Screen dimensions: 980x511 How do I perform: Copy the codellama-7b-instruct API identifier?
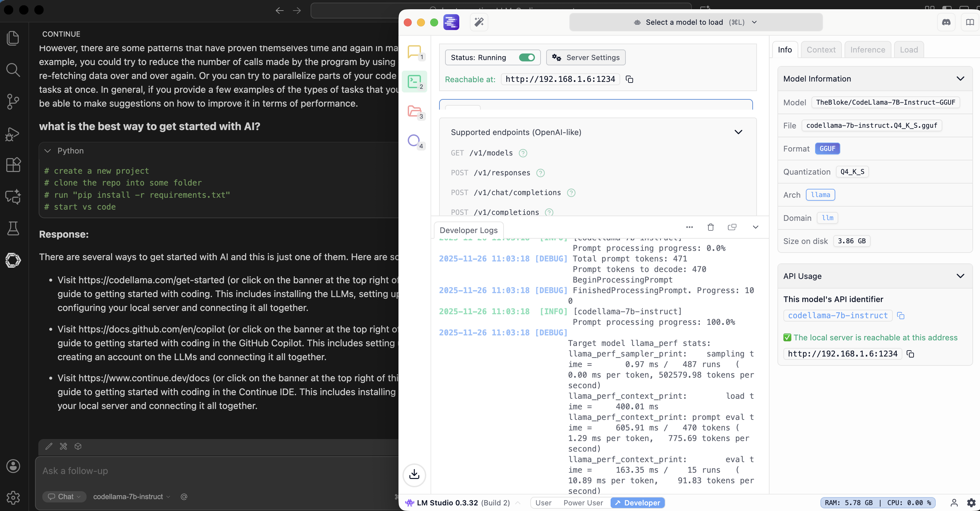900,316
